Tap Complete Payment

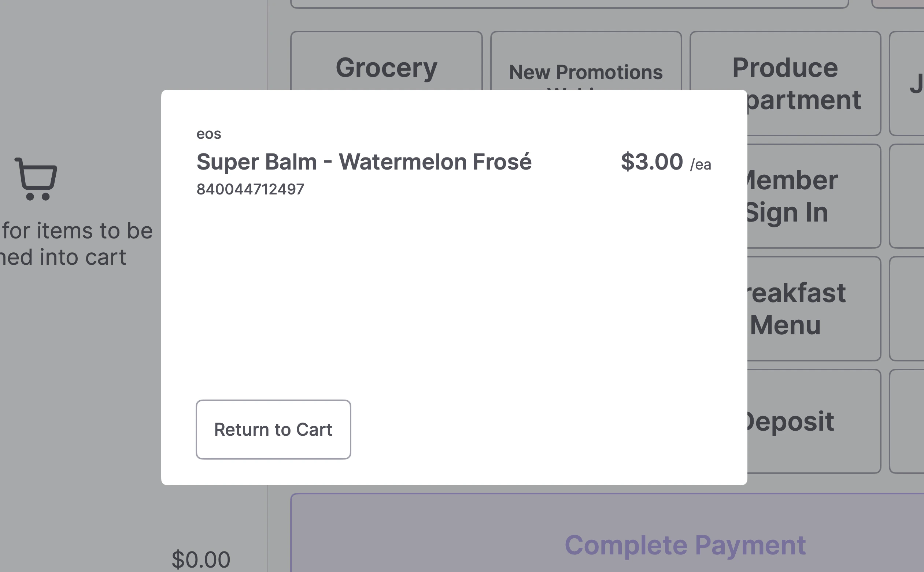click(685, 545)
